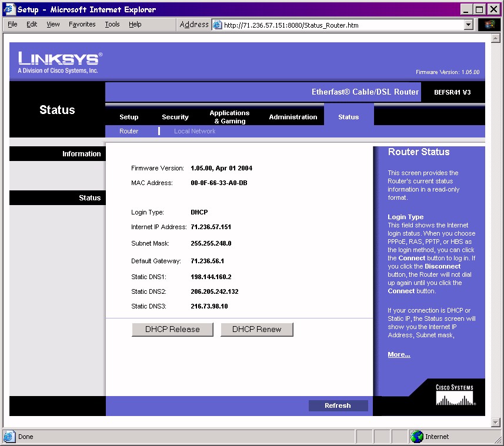
Task: Click the vertical scrollbar up arrow
Action: click(496, 38)
